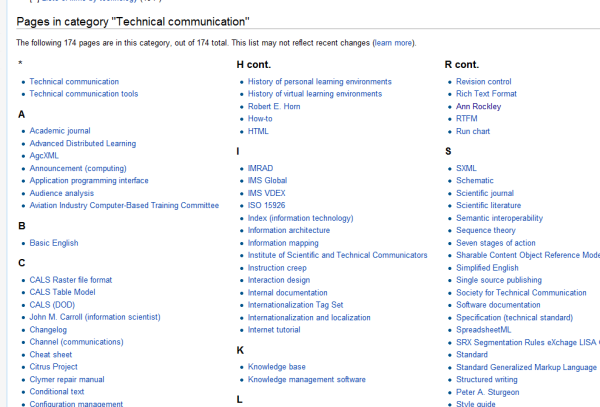Open Internationalization Tag Set link
600x407 pixels.
295,305
